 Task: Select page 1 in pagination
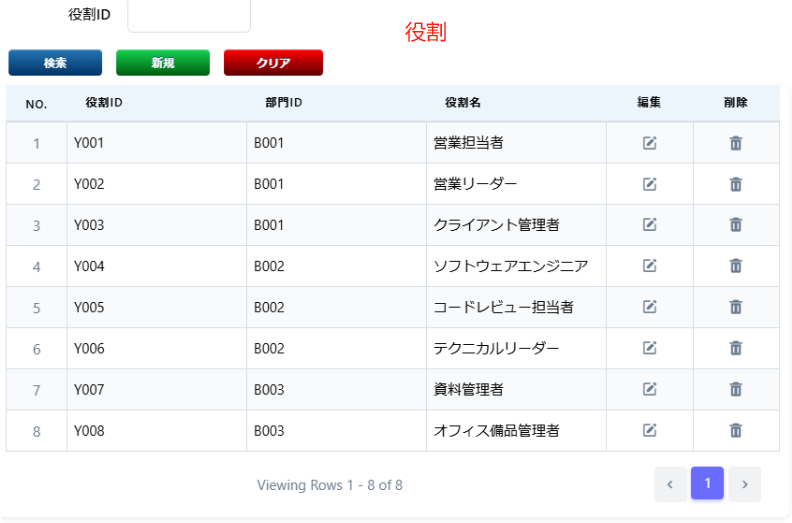pyautogui.click(x=707, y=484)
